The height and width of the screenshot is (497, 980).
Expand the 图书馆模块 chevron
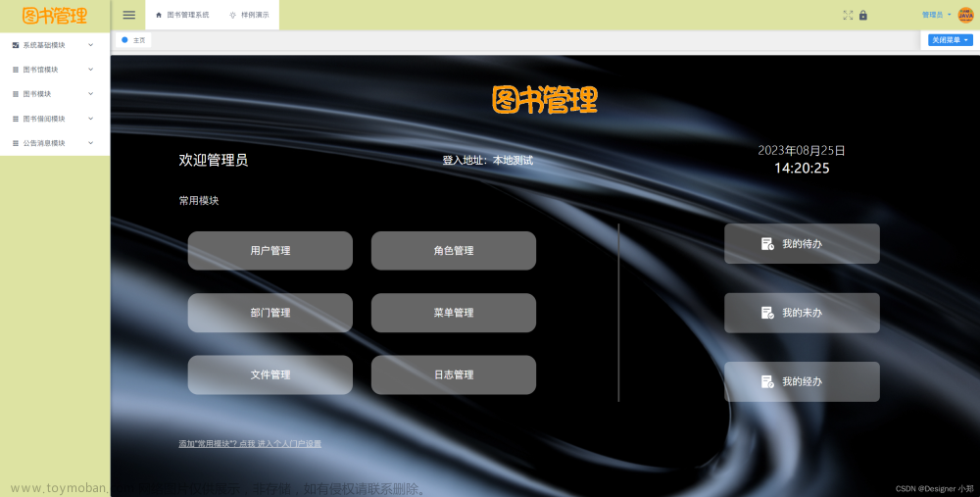pyautogui.click(x=90, y=70)
